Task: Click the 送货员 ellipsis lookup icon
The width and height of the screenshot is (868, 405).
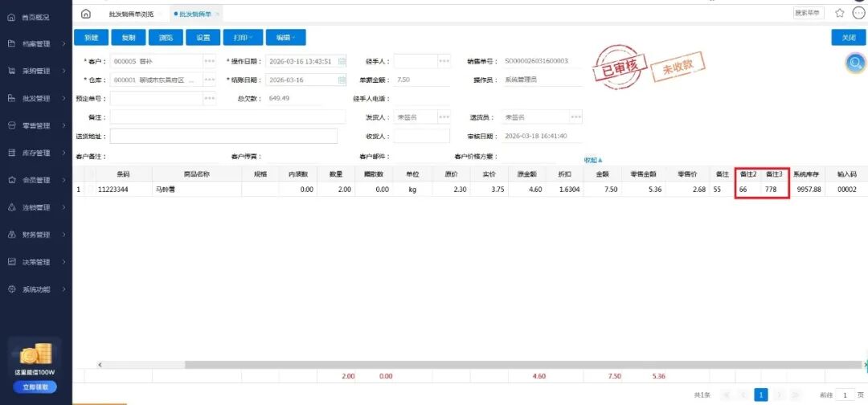Action: (x=575, y=117)
